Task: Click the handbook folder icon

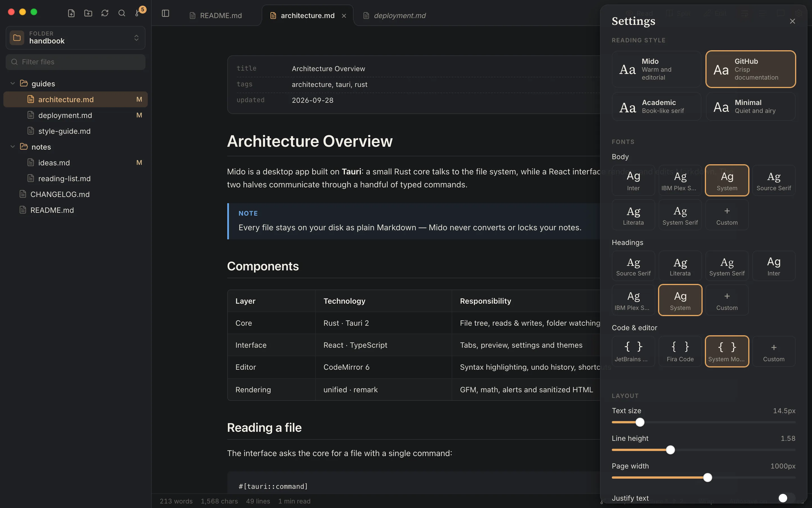Action: [x=17, y=38]
